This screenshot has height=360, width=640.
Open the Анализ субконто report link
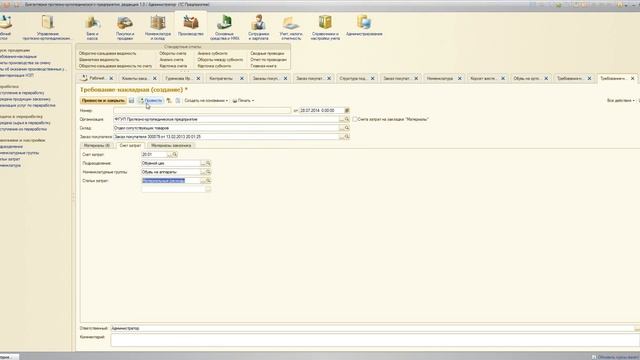(x=213, y=53)
